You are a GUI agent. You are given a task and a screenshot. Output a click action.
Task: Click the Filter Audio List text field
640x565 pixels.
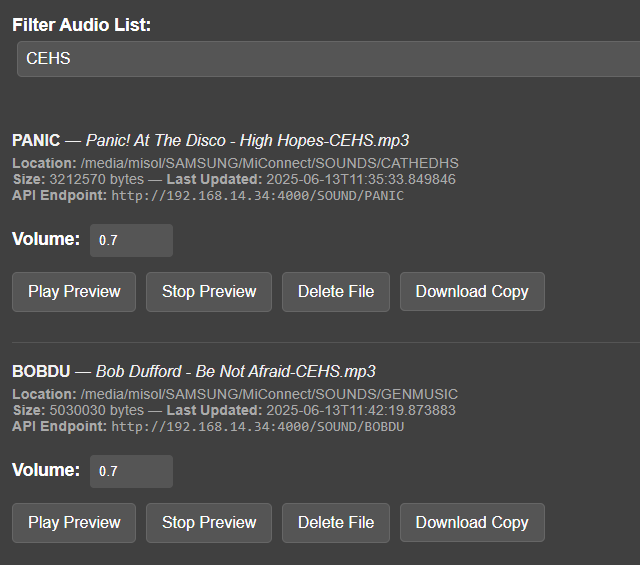click(328, 59)
